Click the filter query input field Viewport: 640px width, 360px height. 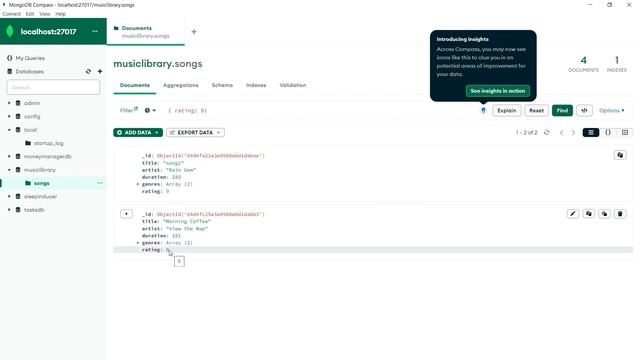[x=320, y=111]
